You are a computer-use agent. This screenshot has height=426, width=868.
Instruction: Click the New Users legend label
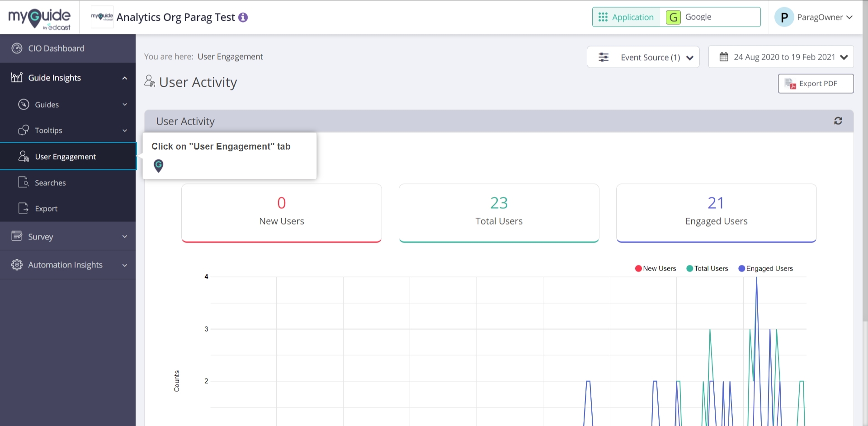pos(660,268)
